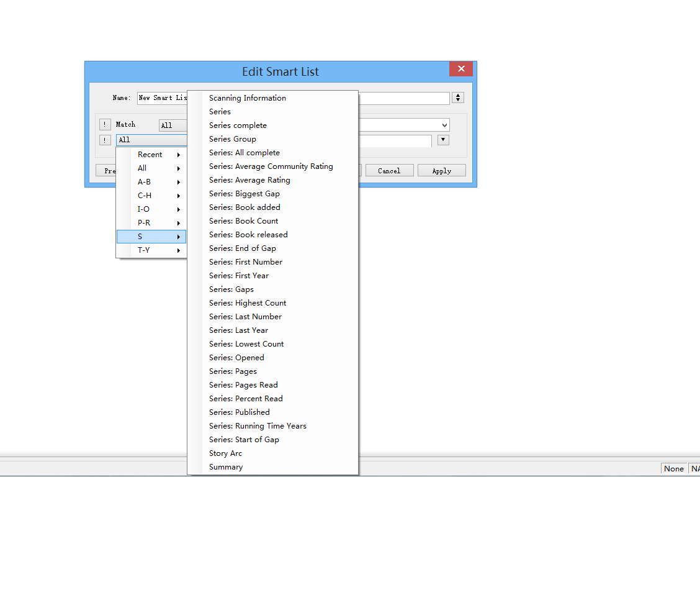This screenshot has width=700, height=595.
Task: Choose Scanning Information from the list
Action: point(248,98)
